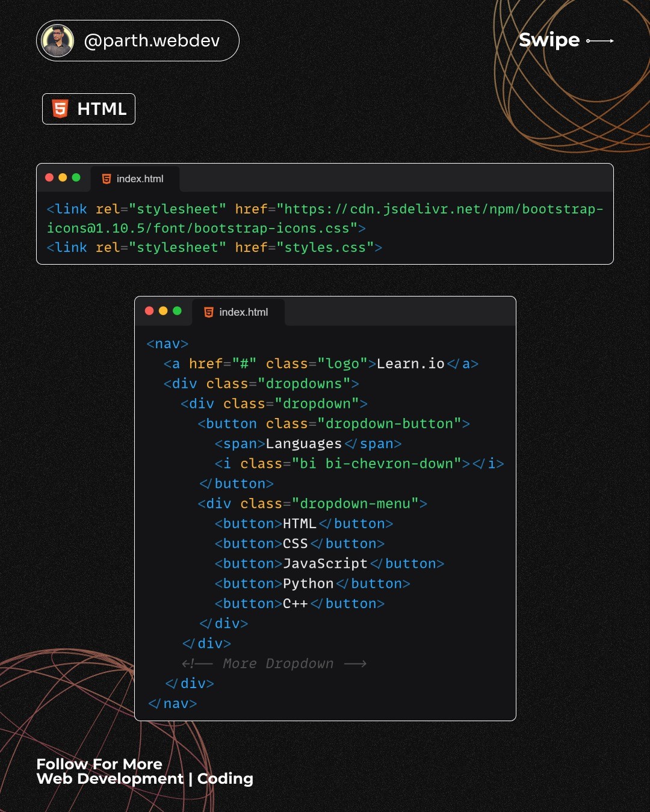Viewport: 650px width, 812px height.
Task: Click the button class="dropdown-button" line
Action: [x=333, y=423]
